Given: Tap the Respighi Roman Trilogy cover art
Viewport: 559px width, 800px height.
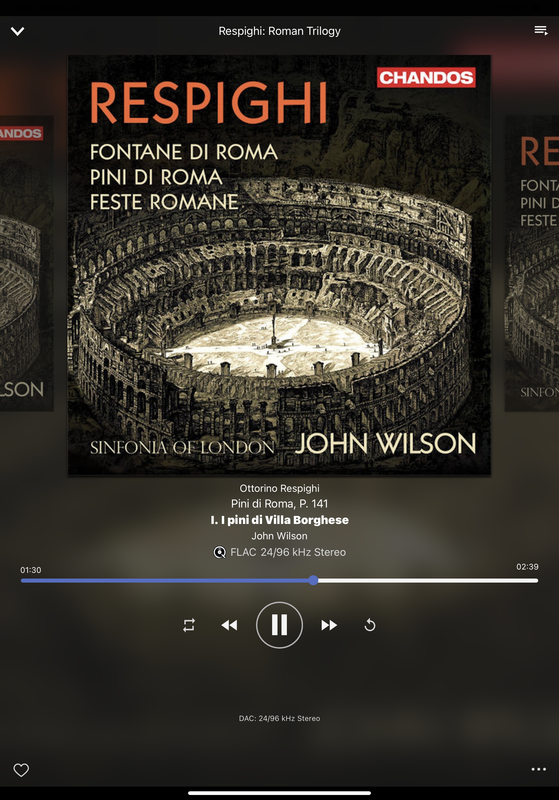Looking at the screenshot, I should pos(280,265).
